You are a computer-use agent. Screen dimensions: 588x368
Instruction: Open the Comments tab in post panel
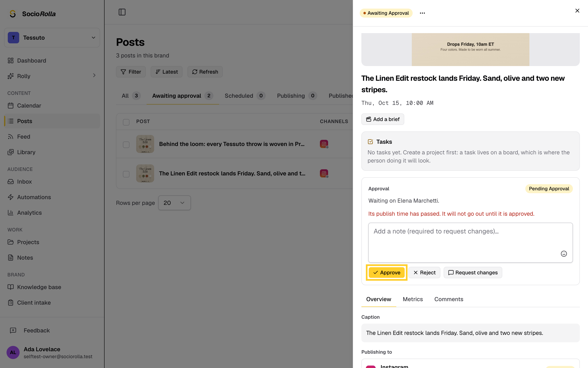(449, 299)
